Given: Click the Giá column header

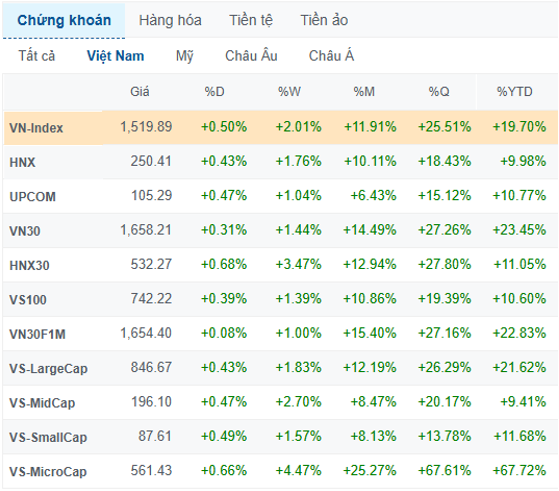Looking at the screenshot, I should pos(139,92).
